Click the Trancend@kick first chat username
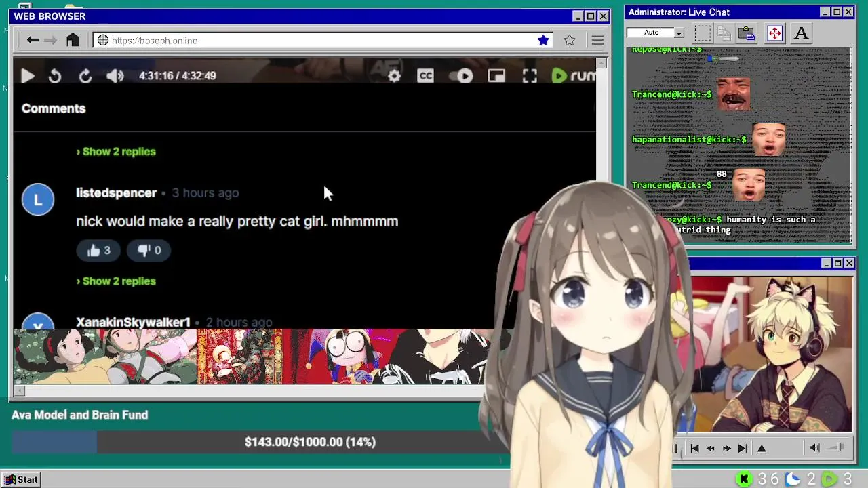 pyautogui.click(x=671, y=94)
